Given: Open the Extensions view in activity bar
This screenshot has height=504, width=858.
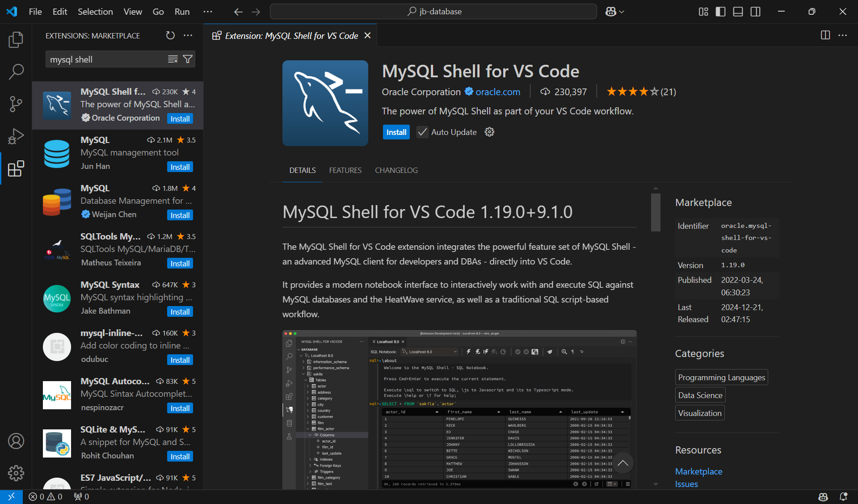Looking at the screenshot, I should click(x=16, y=168).
